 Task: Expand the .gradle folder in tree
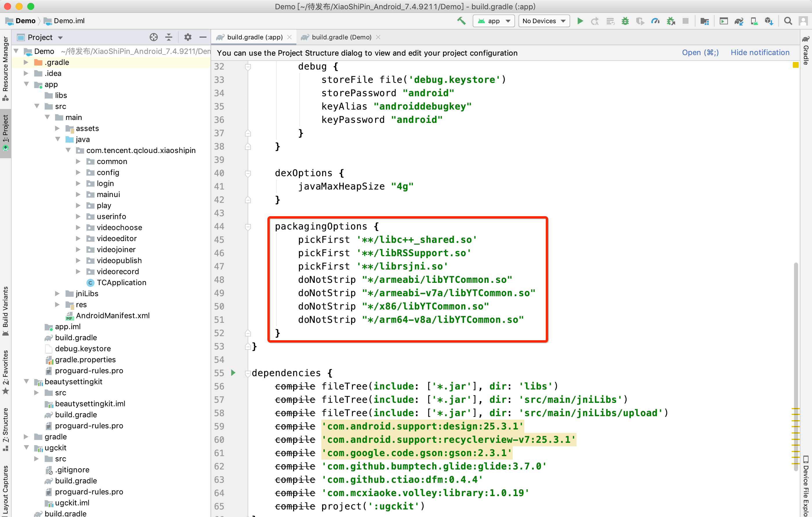[x=26, y=62]
